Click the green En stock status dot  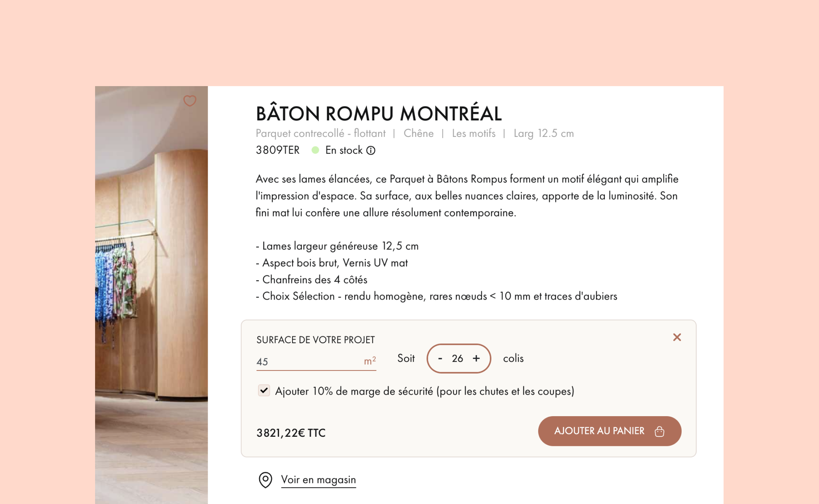point(315,150)
